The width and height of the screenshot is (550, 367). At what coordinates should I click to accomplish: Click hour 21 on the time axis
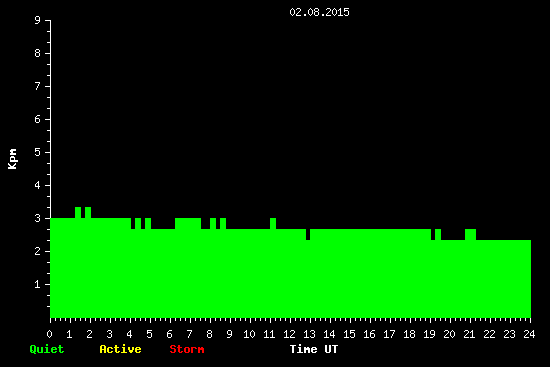point(469,334)
